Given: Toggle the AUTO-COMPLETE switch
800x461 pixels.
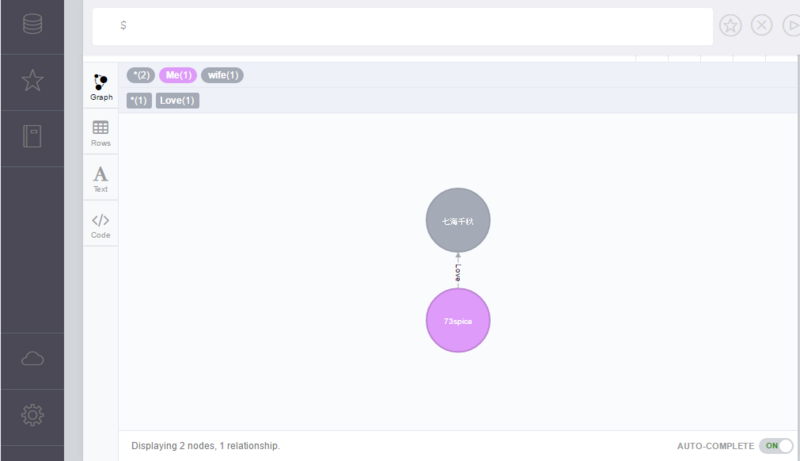Looking at the screenshot, I should point(776,446).
